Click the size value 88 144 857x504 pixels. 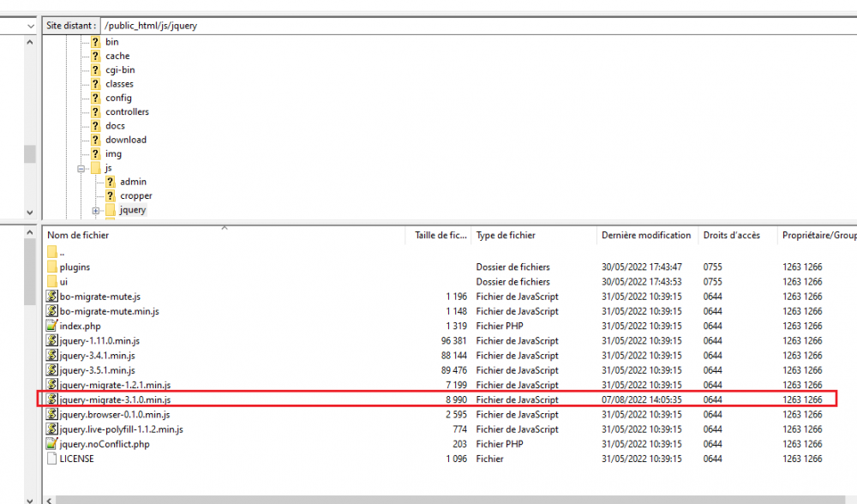[453, 356]
